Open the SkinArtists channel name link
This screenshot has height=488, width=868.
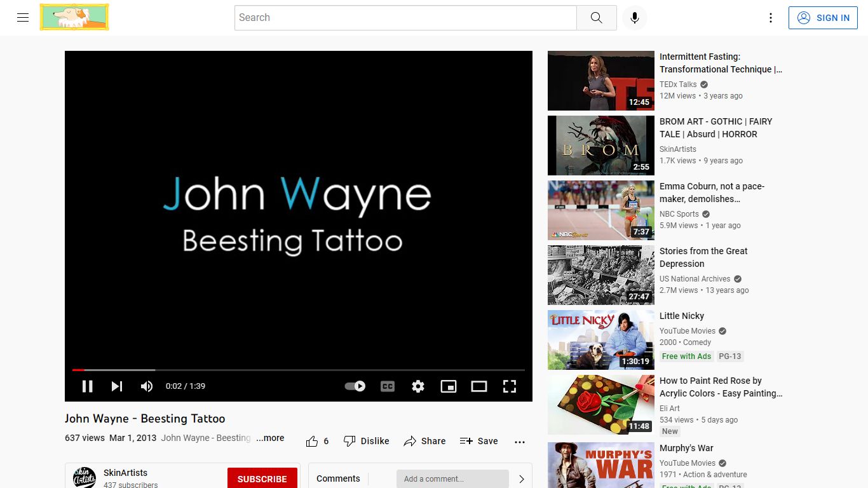(x=125, y=473)
